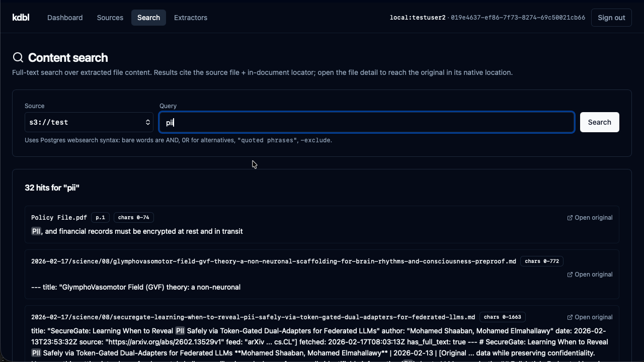
Task: Click the Full-text search description line
Action: coord(262,72)
